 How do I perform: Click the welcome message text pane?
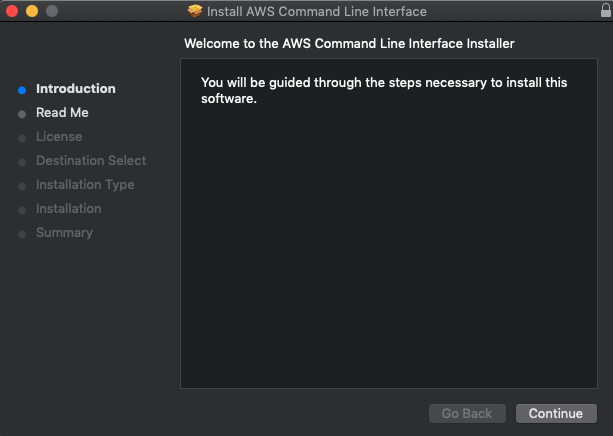pyautogui.click(x=389, y=223)
